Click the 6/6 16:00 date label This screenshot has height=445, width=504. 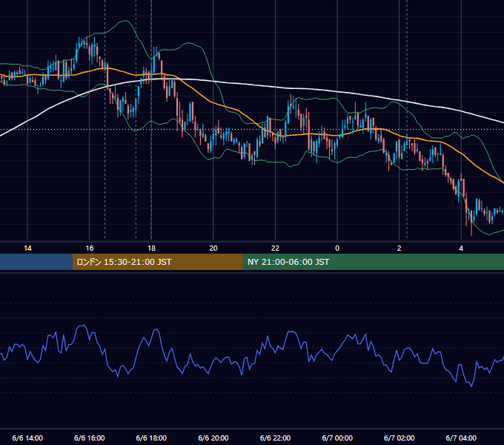coord(90,438)
